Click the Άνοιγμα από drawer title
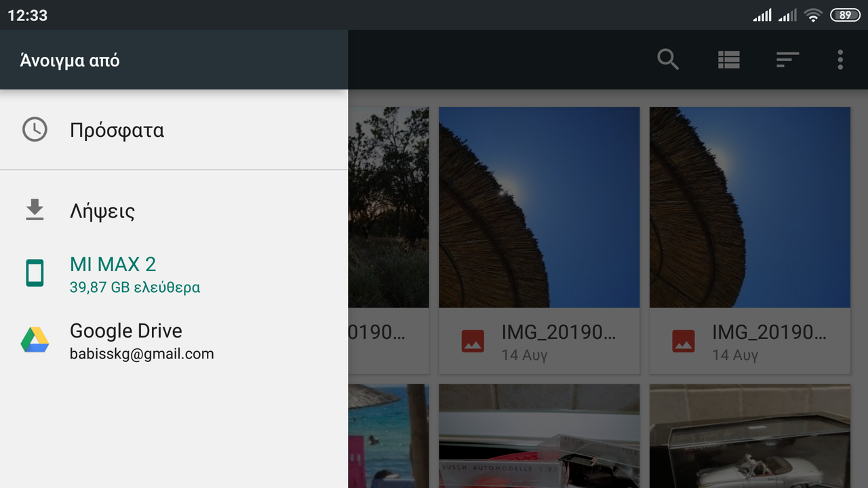 [70, 60]
